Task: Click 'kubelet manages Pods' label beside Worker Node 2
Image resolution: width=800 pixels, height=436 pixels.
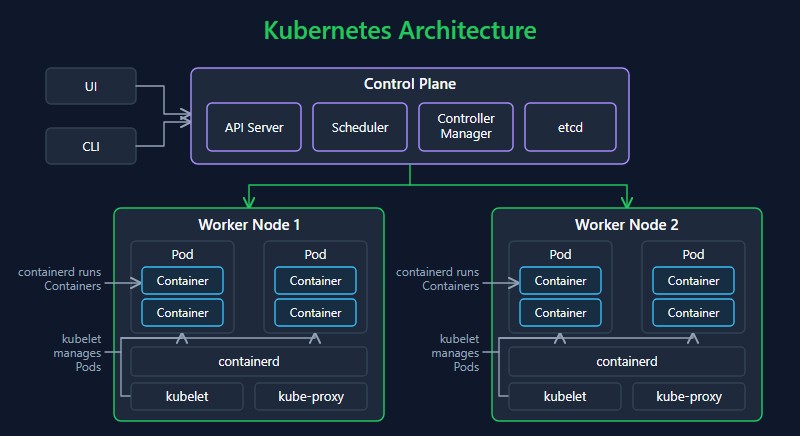Action: [x=456, y=353]
